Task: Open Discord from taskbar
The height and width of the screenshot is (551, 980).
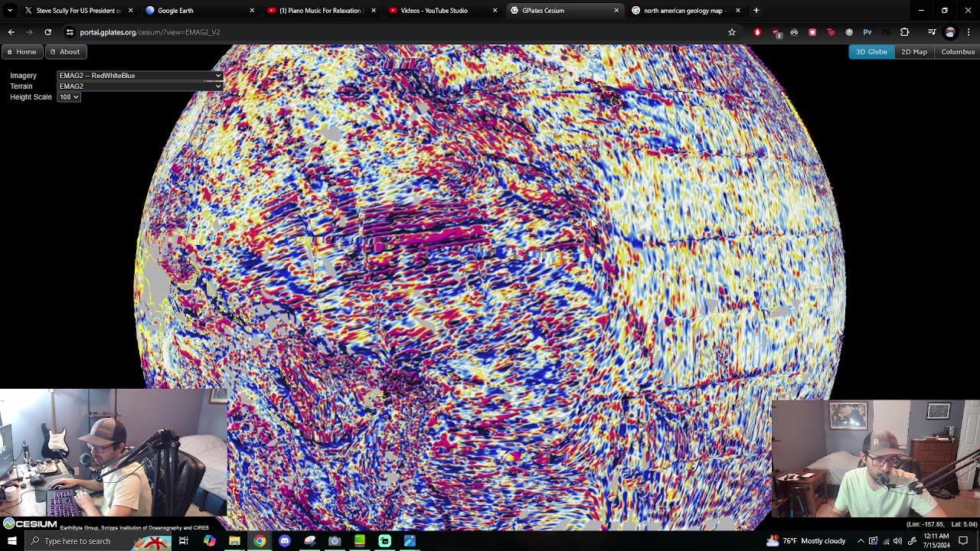Action: 285,541
